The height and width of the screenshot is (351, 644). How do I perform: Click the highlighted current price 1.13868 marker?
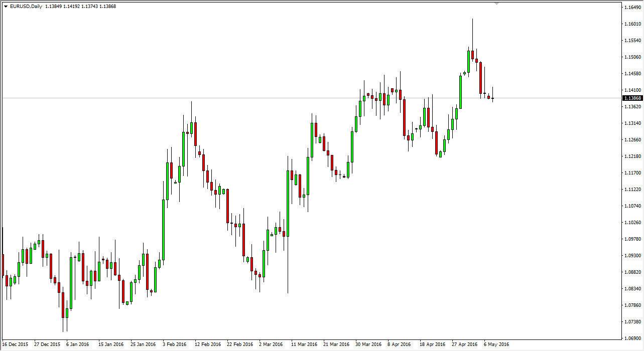coord(632,99)
